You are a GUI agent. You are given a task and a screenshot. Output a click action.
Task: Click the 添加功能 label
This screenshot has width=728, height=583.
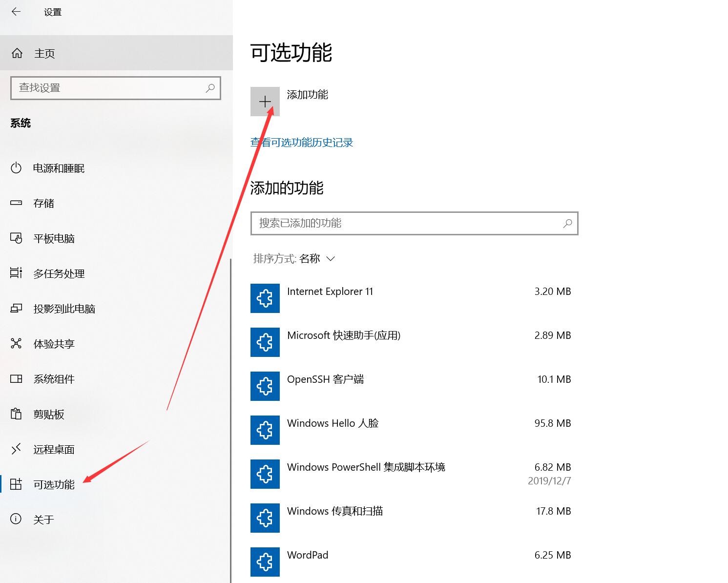click(307, 95)
